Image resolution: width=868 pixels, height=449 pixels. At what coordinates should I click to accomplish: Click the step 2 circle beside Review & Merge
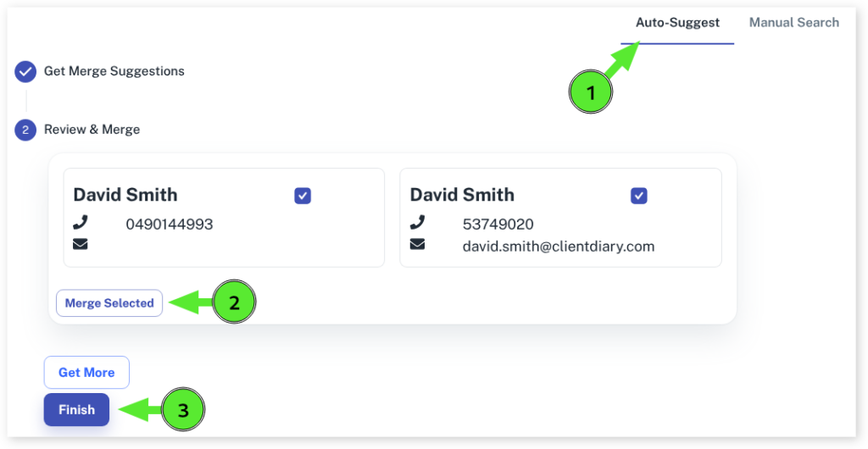coord(25,130)
